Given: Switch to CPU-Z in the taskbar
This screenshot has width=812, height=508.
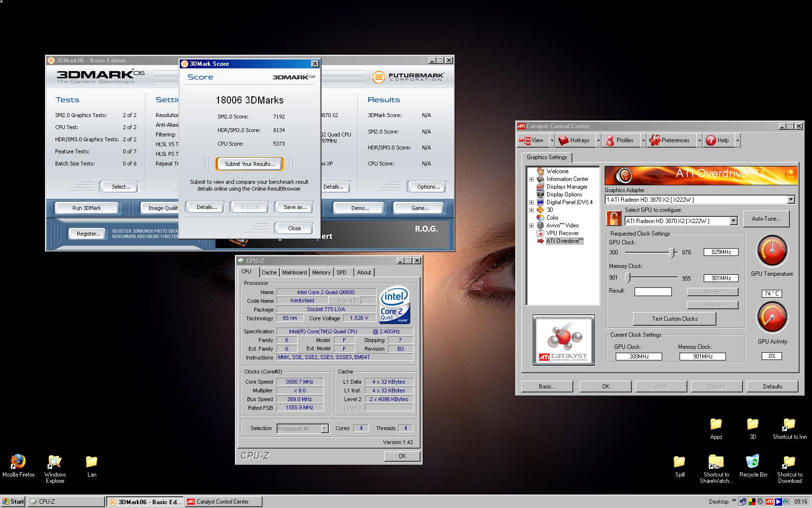Looking at the screenshot, I should [x=66, y=502].
